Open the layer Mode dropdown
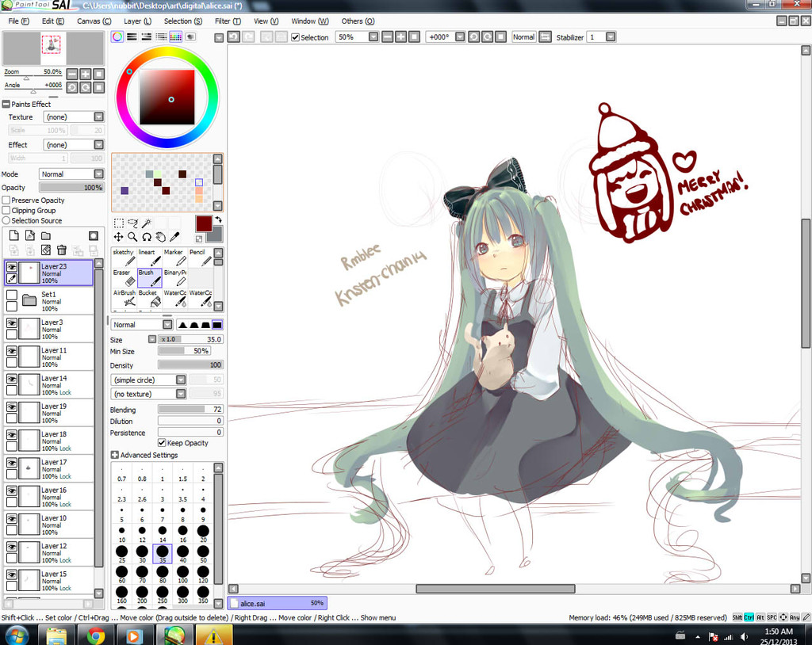Screen dimensions: 812x645 tap(99, 174)
